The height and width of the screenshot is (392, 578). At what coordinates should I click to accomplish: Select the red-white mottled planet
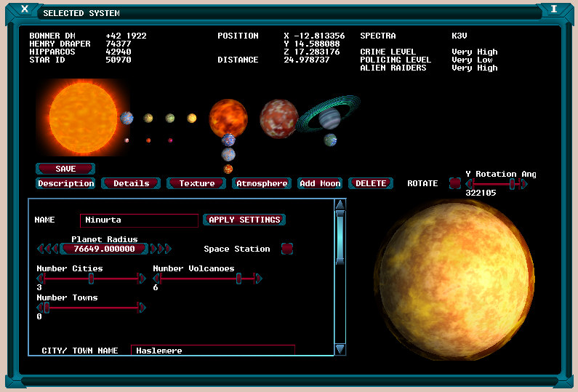click(x=279, y=118)
